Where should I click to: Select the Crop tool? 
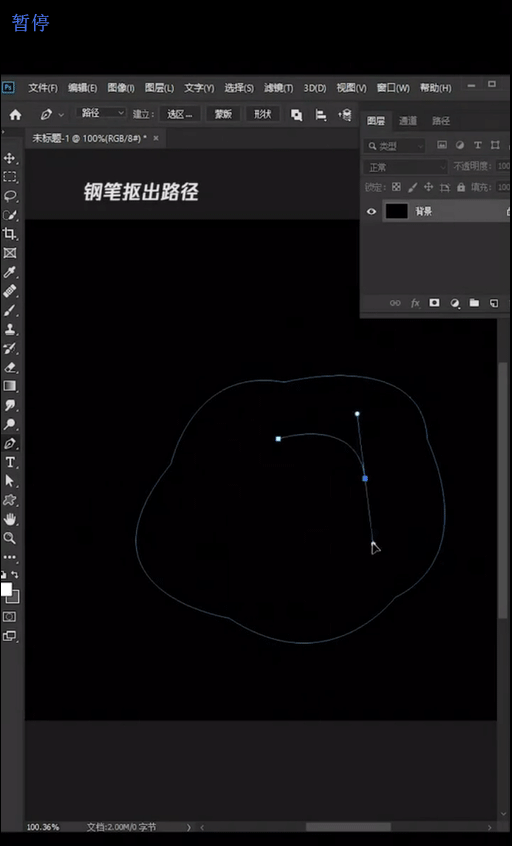[x=9, y=234]
